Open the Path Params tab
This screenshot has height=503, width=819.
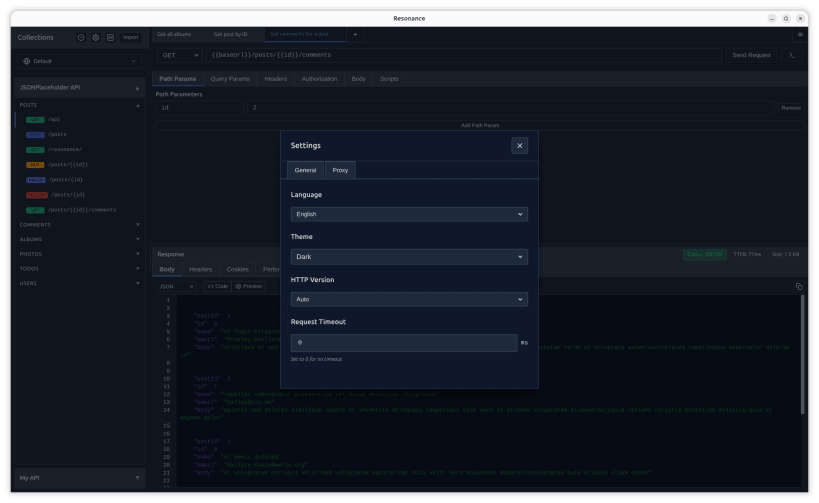tap(178, 79)
